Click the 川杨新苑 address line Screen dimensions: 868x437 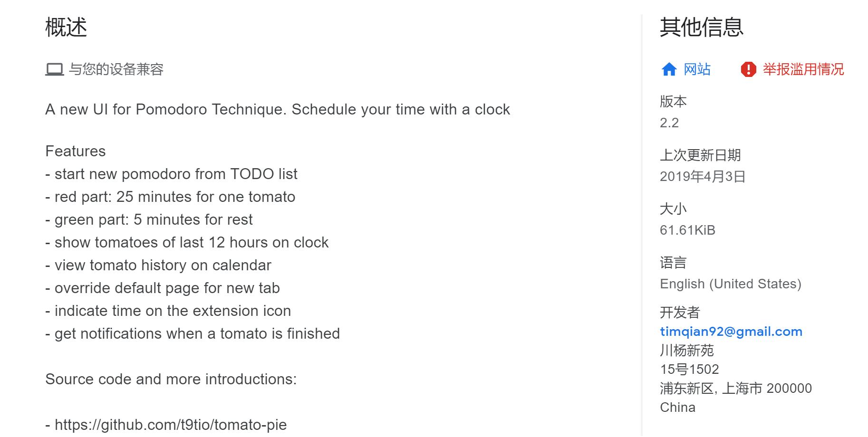click(x=686, y=351)
